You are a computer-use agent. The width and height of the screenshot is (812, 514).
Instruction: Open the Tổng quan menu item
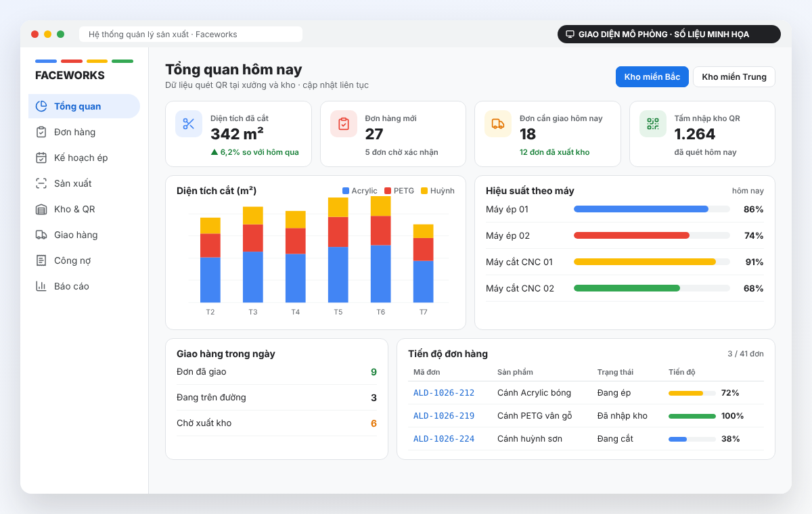coord(84,106)
